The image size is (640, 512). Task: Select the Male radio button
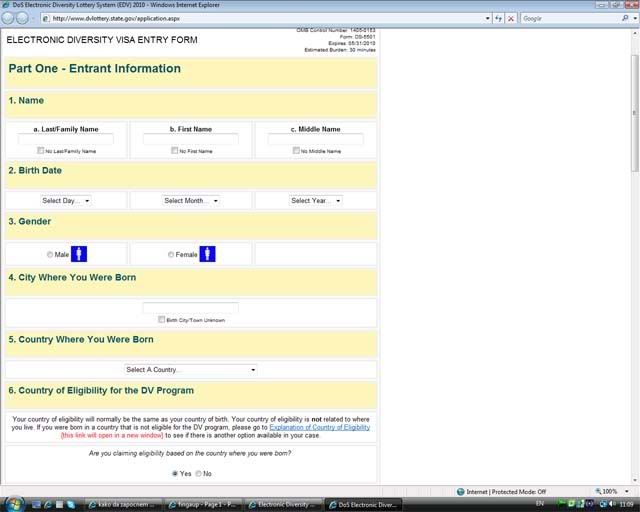(50, 254)
